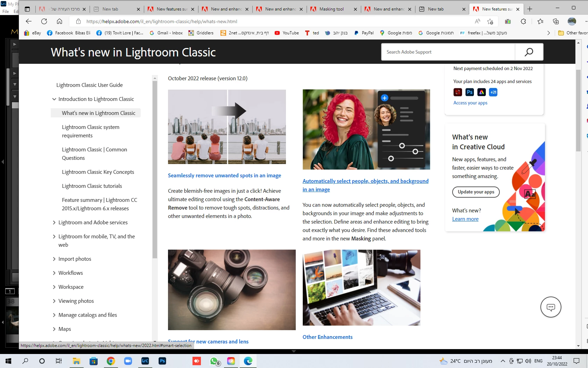The width and height of the screenshot is (588, 368).
Task: Open the PayPal bookmark
Action: tap(364, 33)
